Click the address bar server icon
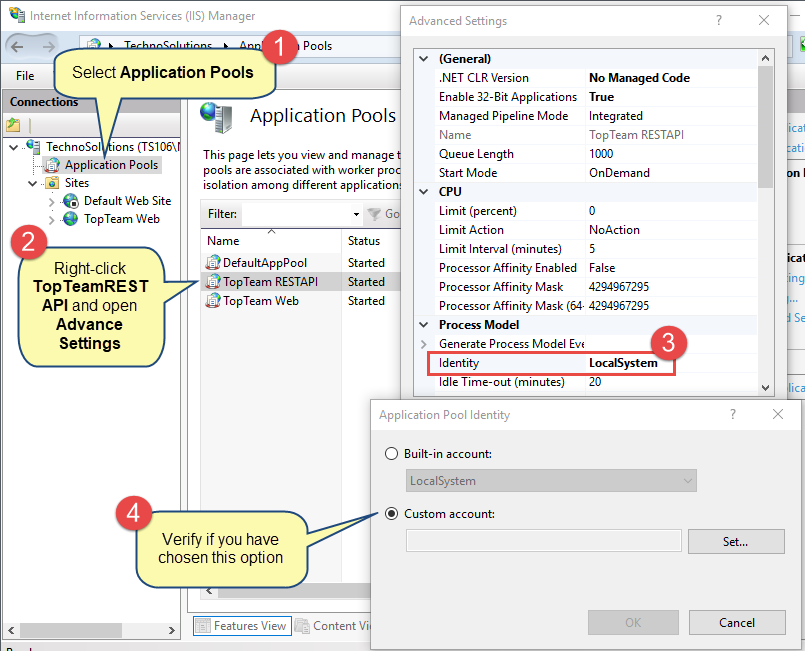805x651 pixels. [x=93, y=44]
